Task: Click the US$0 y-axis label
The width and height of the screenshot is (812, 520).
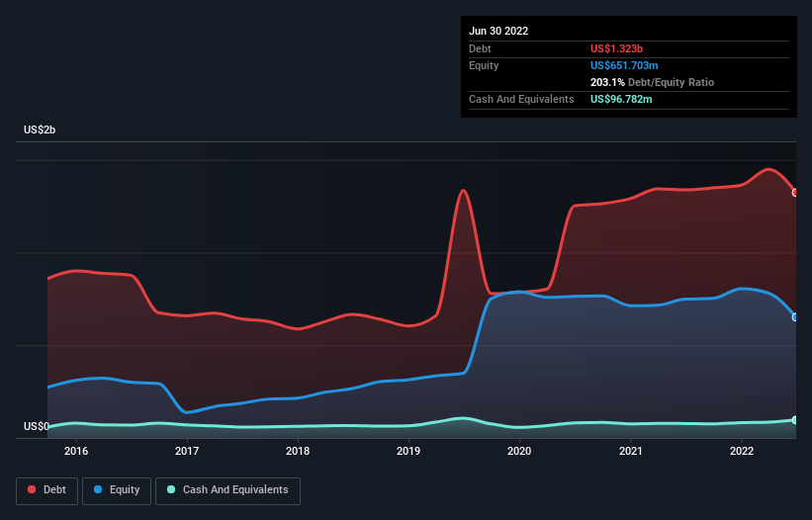Action: [37, 426]
